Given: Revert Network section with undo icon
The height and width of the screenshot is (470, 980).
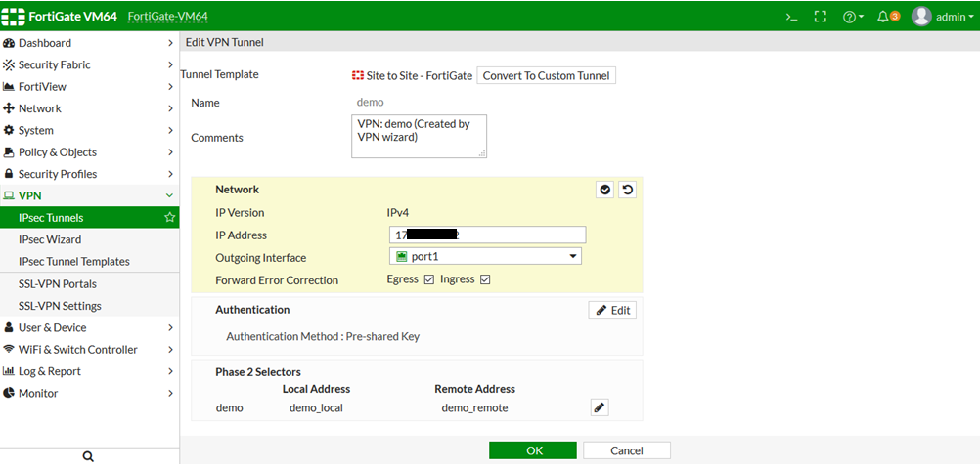Looking at the screenshot, I should coord(627,190).
